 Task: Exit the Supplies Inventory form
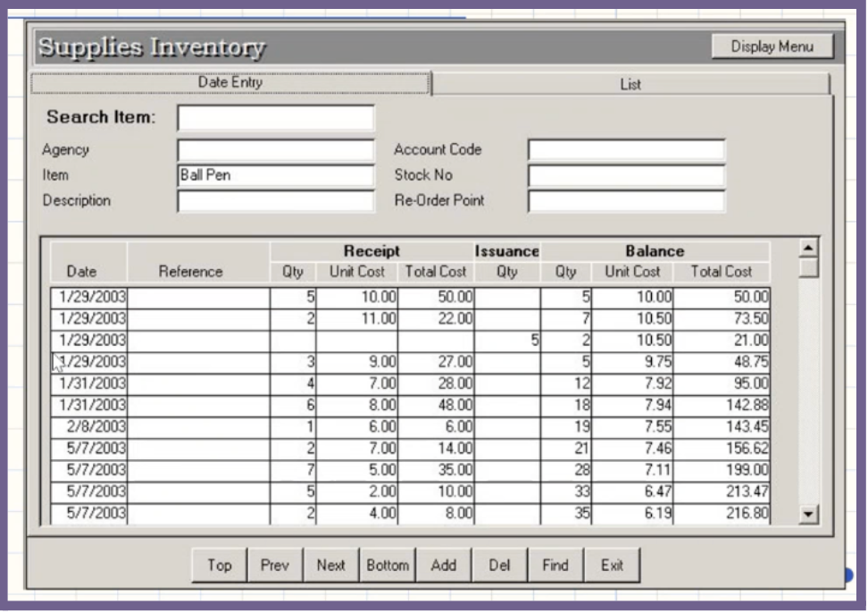612,566
